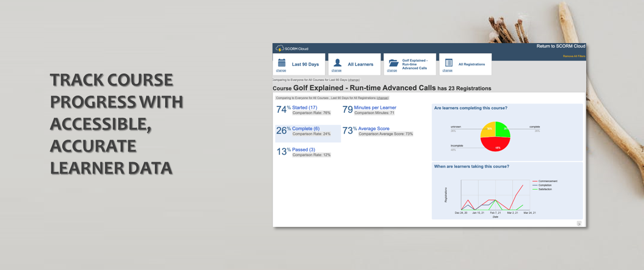Click the person icon for learners filter

[337, 63]
